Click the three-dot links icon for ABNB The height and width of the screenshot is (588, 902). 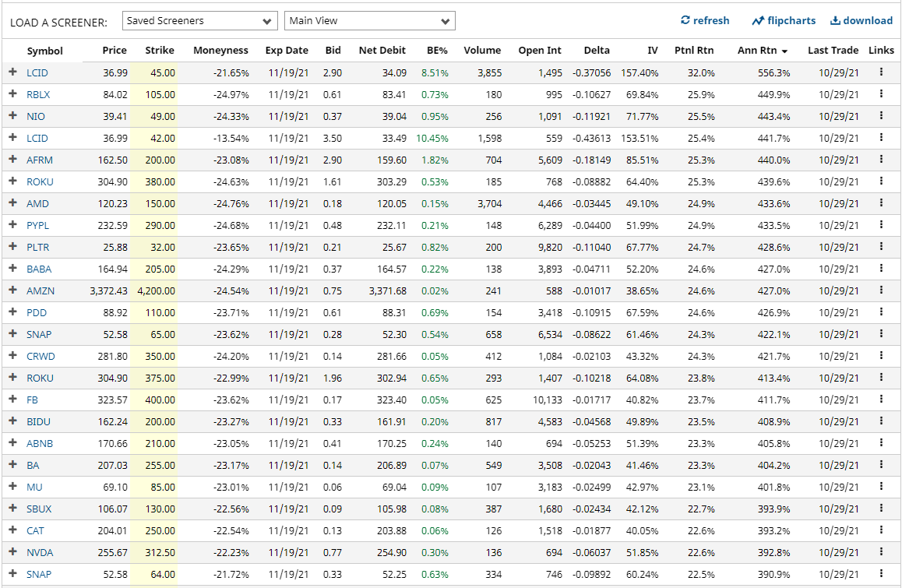click(x=881, y=443)
